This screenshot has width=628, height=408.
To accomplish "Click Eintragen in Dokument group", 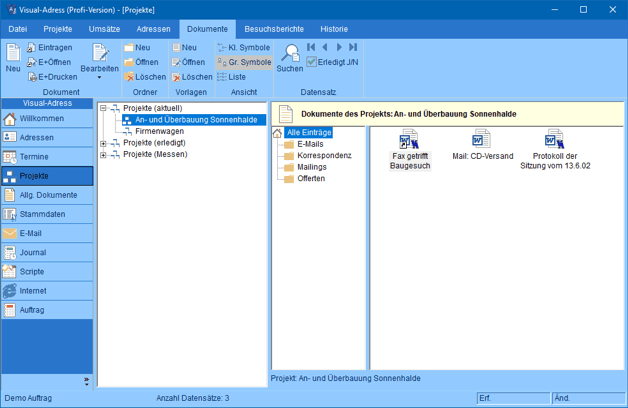I will coord(50,48).
